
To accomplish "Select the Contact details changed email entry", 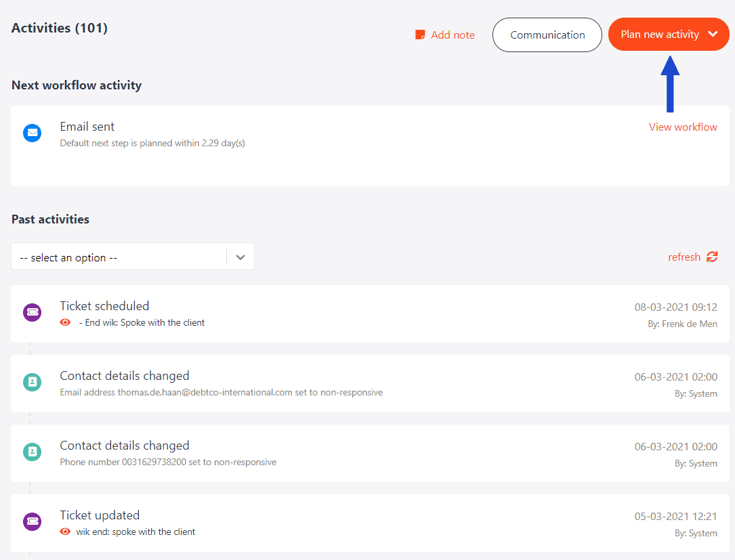I will tap(370, 383).
